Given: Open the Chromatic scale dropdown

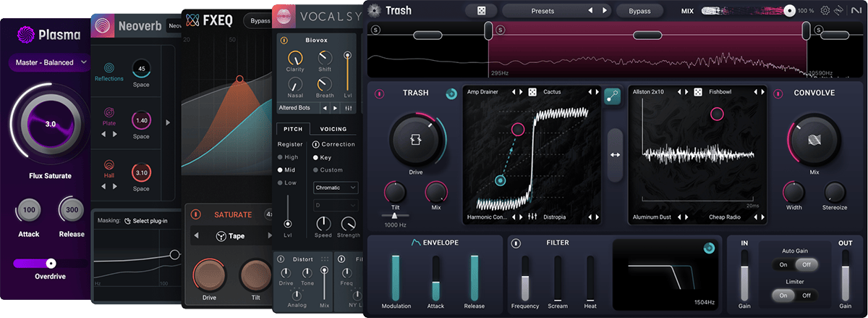Looking at the screenshot, I should click(336, 188).
